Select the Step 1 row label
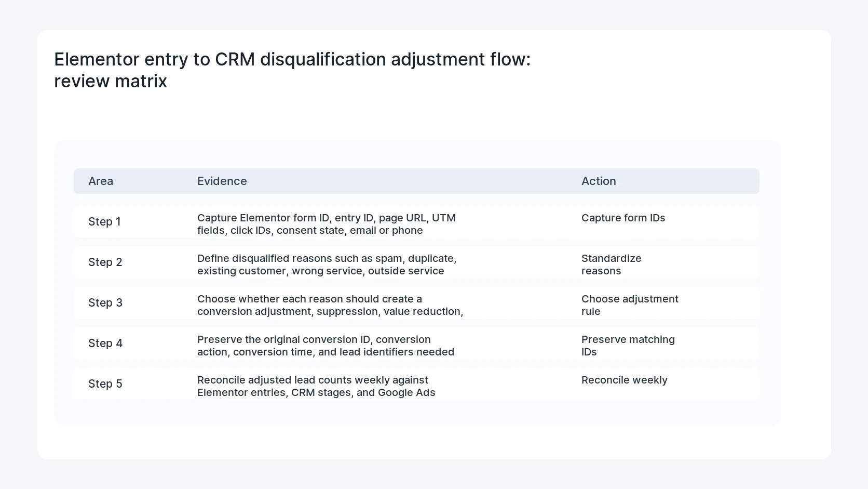Viewport: 868px width, 489px height. pyautogui.click(x=104, y=221)
